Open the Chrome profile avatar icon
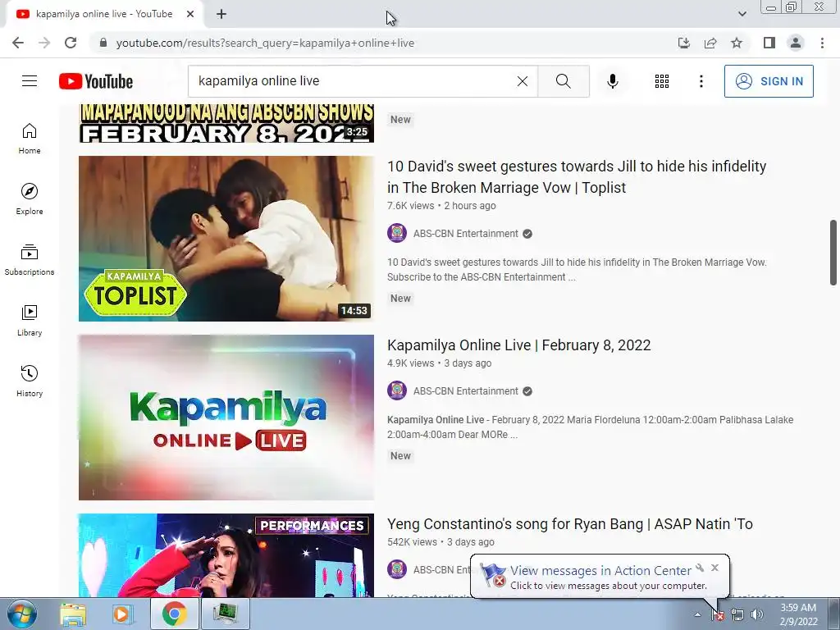 pos(796,43)
